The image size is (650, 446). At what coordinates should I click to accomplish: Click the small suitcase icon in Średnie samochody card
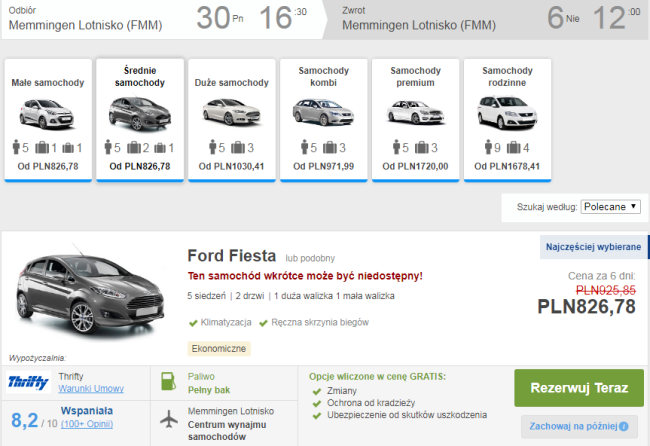point(160,148)
